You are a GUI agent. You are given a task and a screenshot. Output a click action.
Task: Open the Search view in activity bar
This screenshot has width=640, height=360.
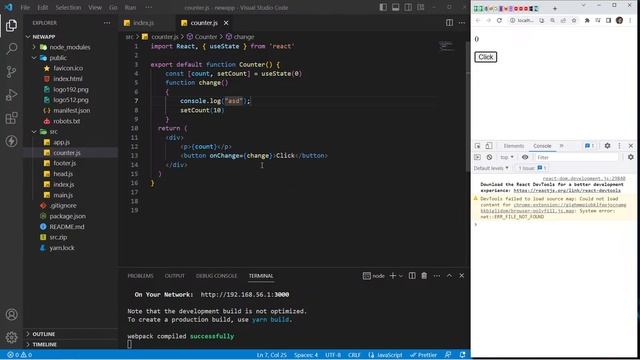pos(11,49)
